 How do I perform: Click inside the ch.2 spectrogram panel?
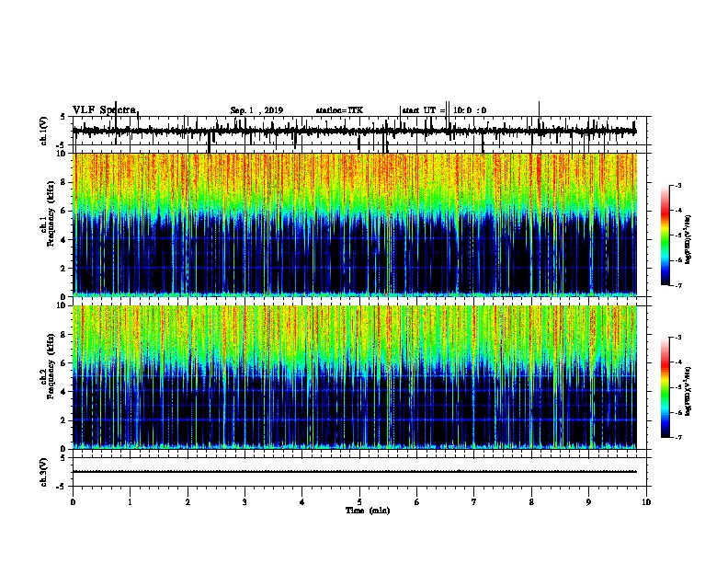click(355, 377)
